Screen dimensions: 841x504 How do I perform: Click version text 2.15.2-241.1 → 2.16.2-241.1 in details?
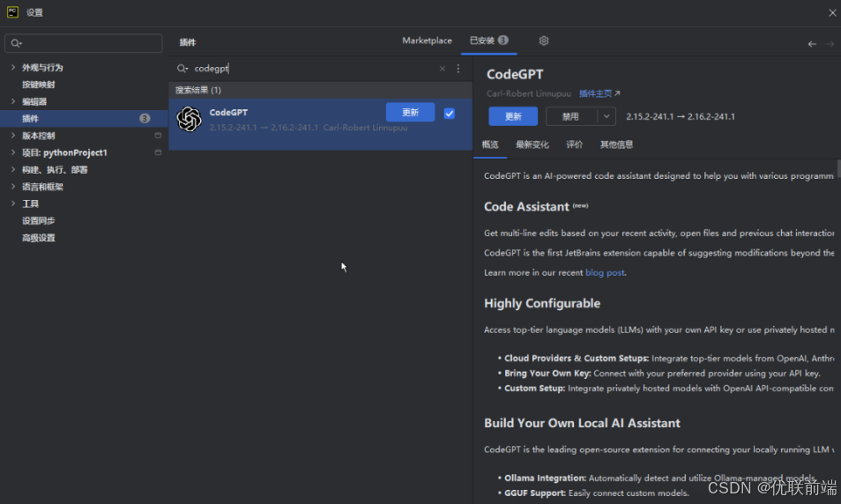coord(681,116)
